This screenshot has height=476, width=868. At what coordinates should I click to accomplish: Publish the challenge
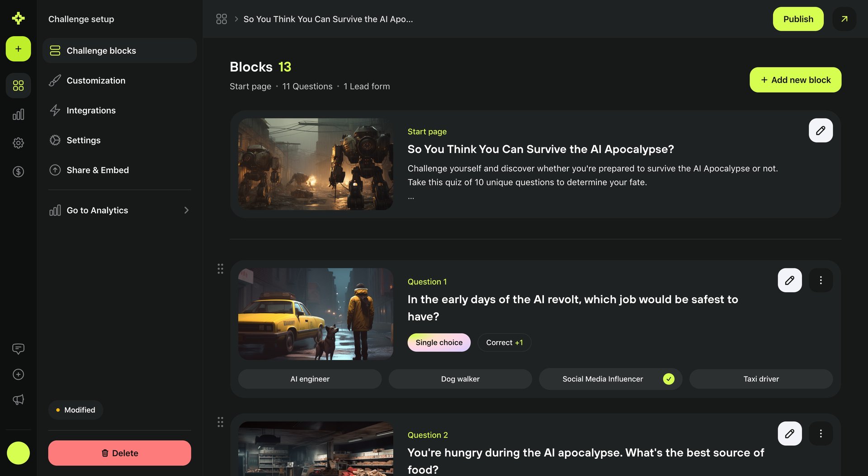pos(798,19)
